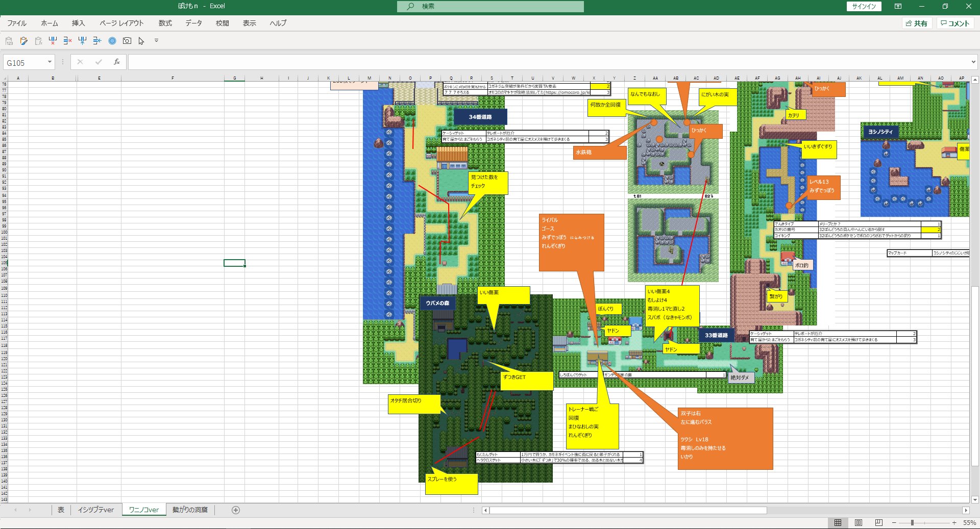The image size is (980, 529).
Task: Click the Insert Sheet Columns icon
Action: tap(82, 41)
